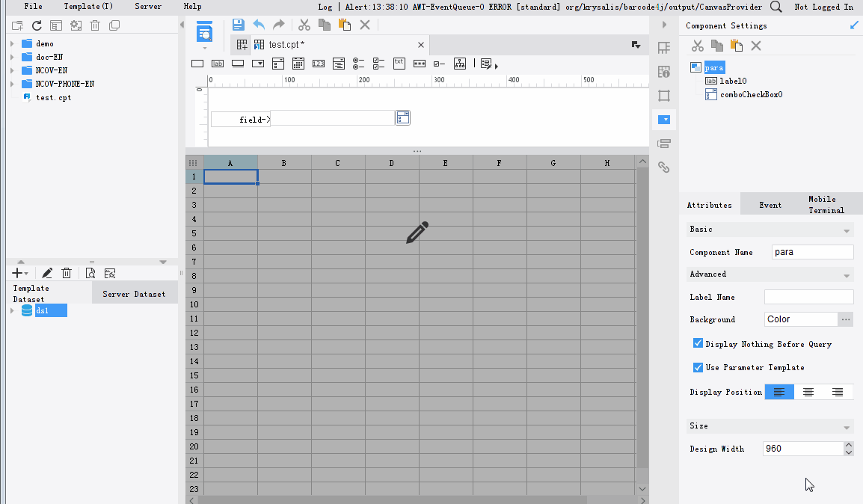The width and height of the screenshot is (863, 504).
Task: Uncheck Display Nothing Before Query
Action: point(698,343)
